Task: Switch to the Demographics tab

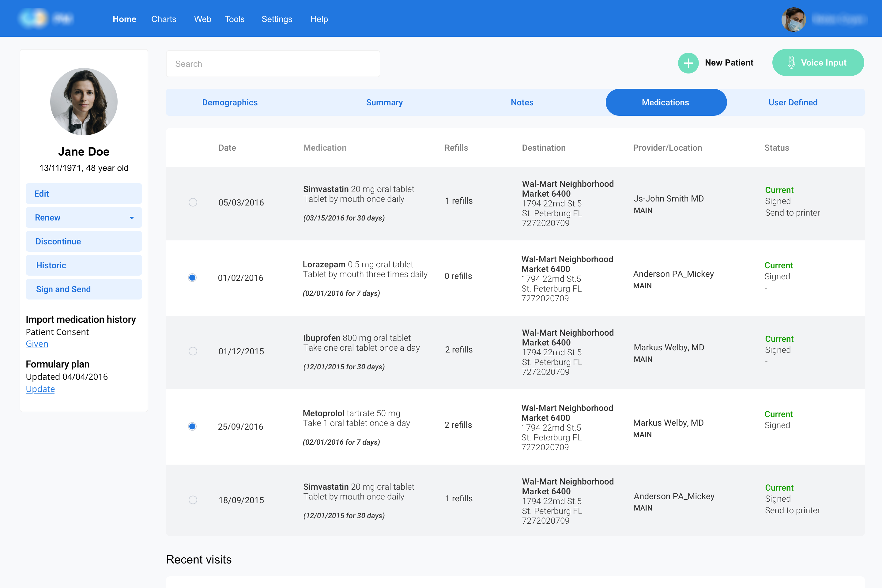Action: (x=230, y=102)
